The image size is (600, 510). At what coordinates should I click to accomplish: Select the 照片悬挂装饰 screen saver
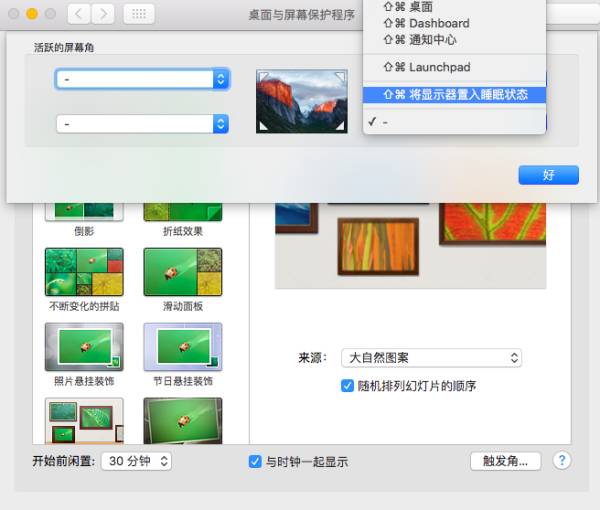tap(84, 346)
